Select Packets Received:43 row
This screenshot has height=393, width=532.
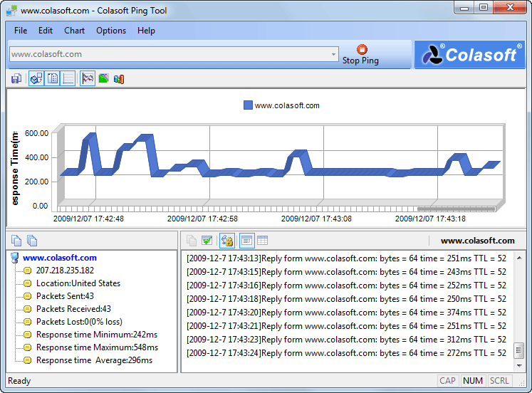point(73,309)
